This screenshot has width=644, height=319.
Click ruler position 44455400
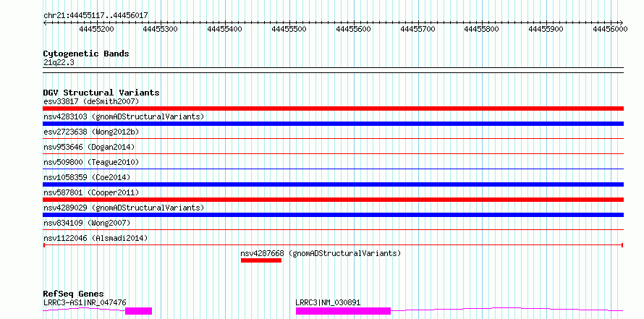pos(225,29)
